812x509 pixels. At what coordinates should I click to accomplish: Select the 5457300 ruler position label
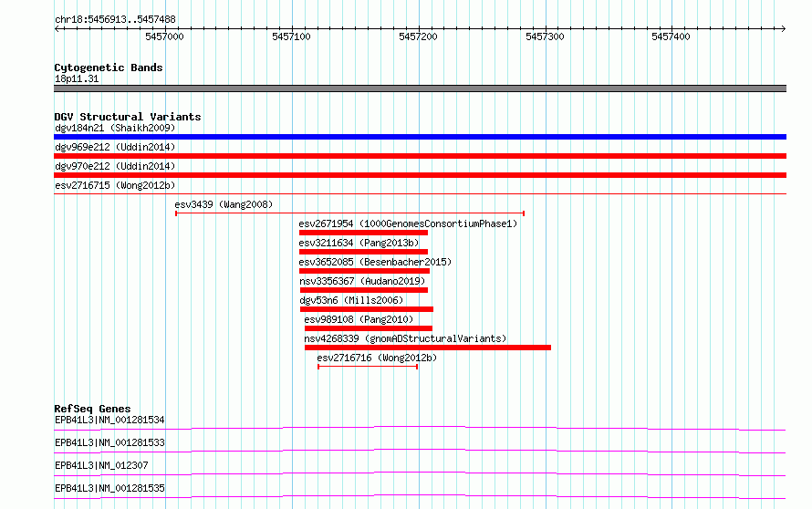tap(545, 36)
